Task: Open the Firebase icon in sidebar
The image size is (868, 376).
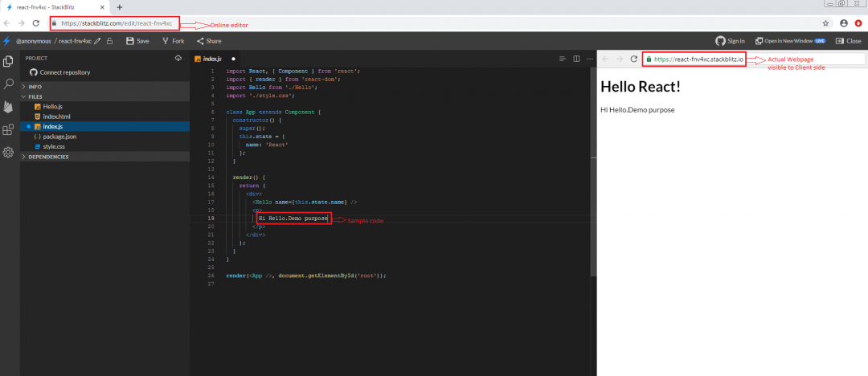Action: pyautogui.click(x=8, y=107)
